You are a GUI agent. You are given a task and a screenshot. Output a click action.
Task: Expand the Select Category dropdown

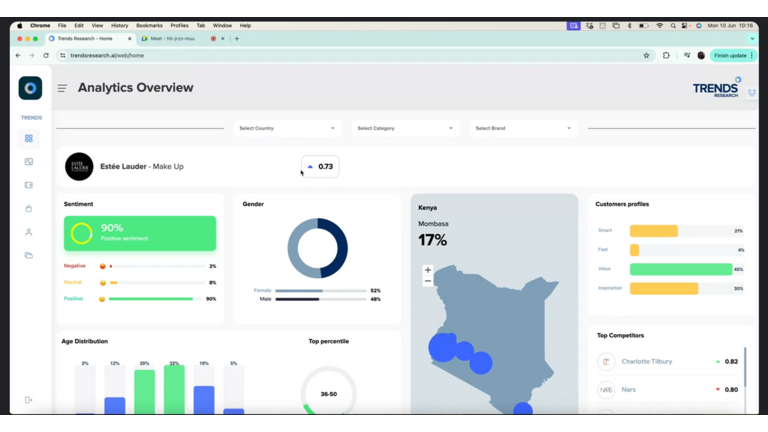pyautogui.click(x=405, y=128)
